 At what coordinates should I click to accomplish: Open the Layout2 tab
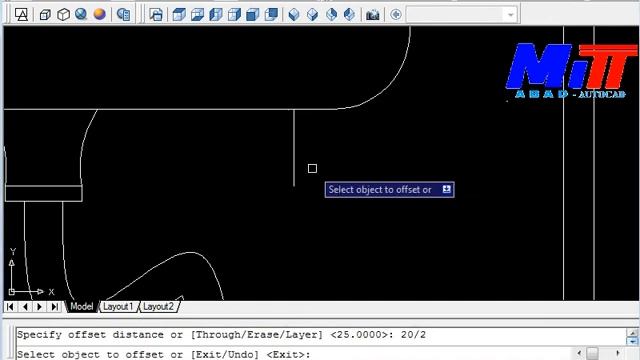point(158,307)
